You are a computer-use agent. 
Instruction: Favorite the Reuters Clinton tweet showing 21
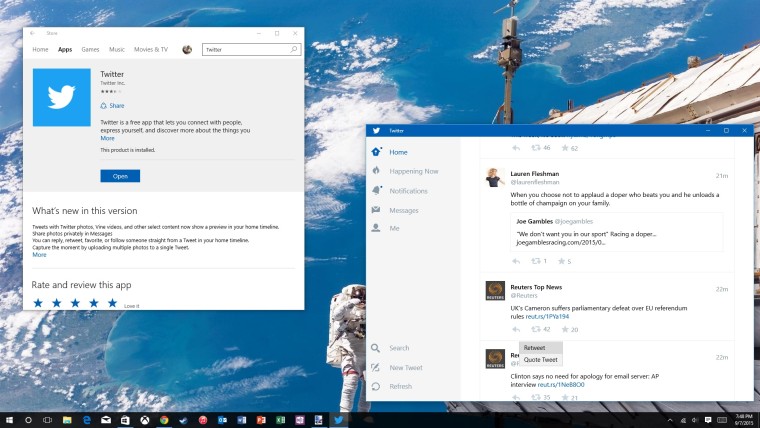[x=565, y=397]
